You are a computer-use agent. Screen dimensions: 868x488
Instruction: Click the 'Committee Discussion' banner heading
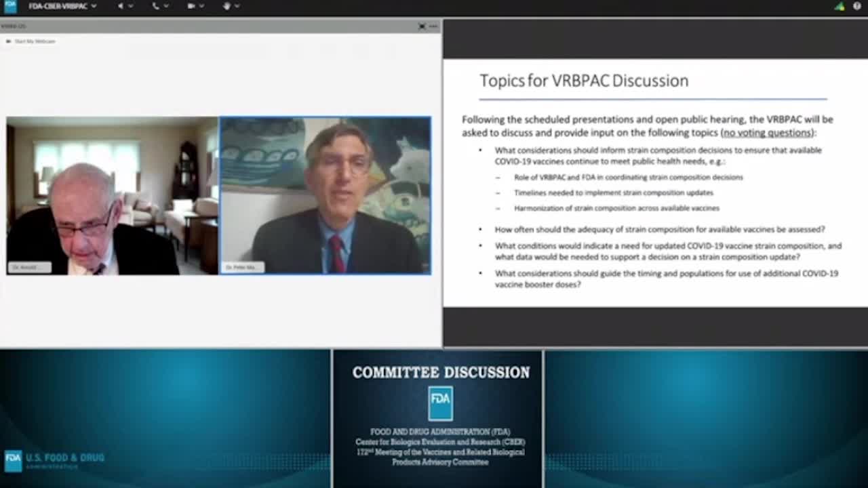tap(441, 372)
